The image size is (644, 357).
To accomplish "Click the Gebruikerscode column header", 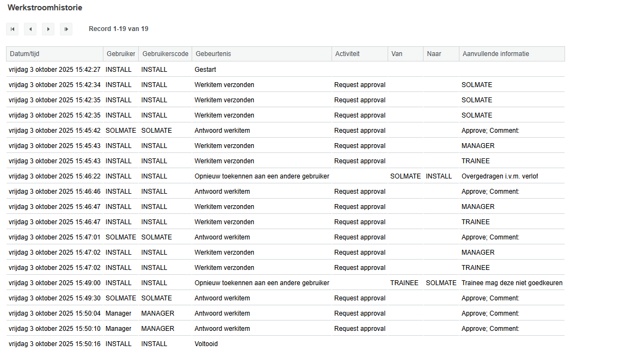I will point(165,54).
